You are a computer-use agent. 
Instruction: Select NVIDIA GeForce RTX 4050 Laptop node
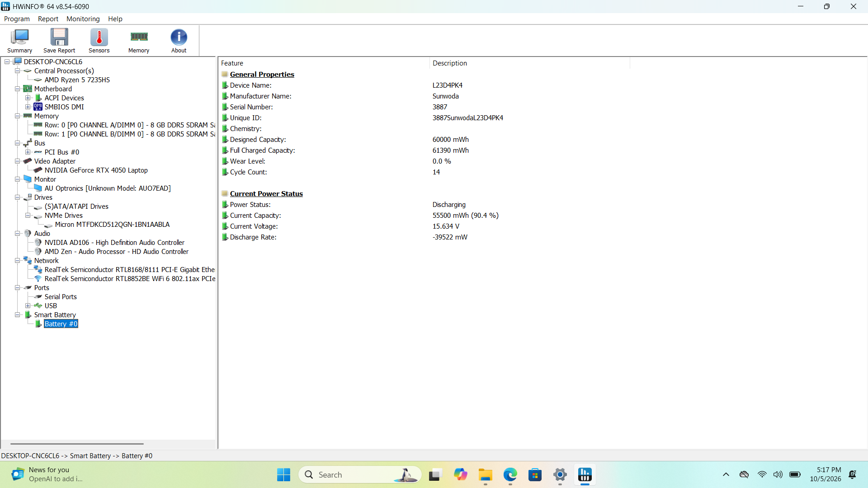(96, 170)
